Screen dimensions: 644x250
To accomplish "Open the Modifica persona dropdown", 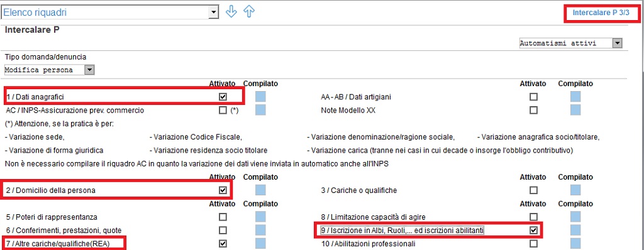I will pos(89,70).
